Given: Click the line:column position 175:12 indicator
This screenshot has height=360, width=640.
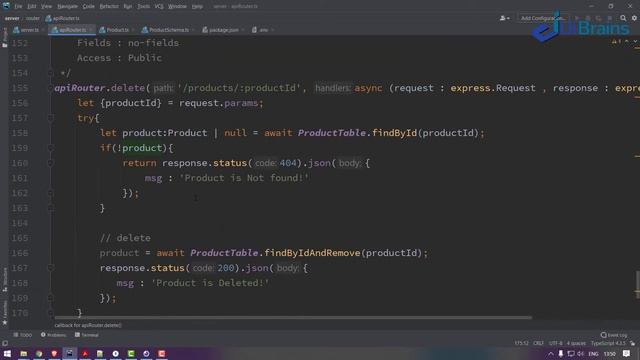Looking at the screenshot, I should coord(521,344).
